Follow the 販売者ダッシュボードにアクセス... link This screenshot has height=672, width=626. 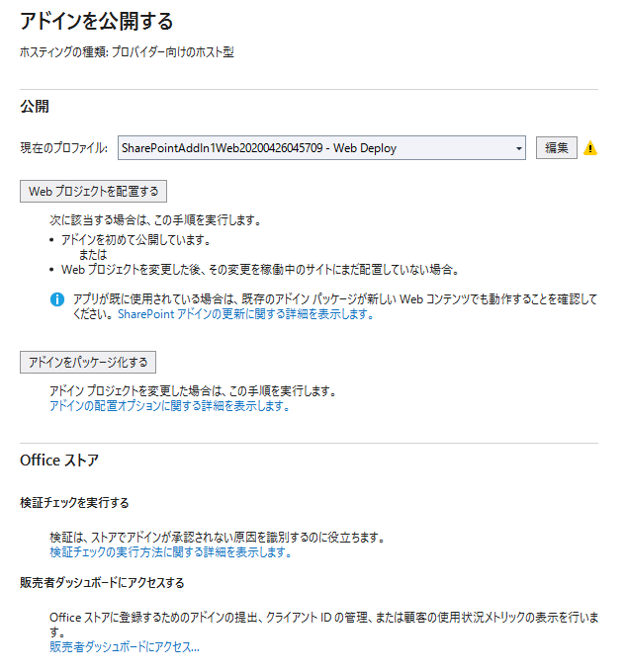(125, 646)
